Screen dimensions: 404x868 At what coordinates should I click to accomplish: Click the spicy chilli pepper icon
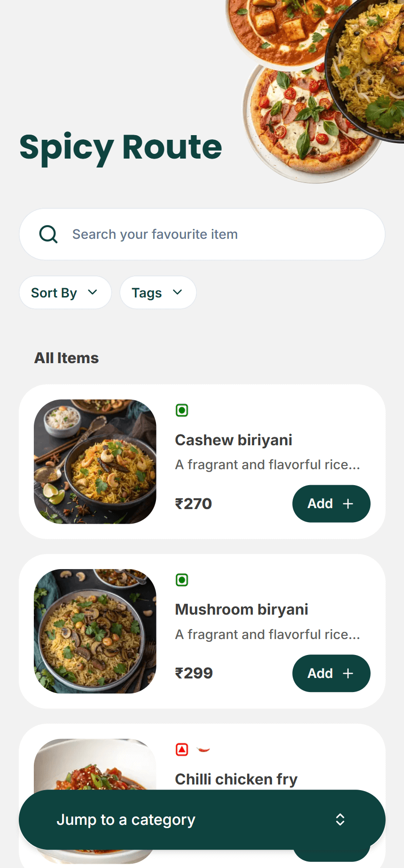coord(203,749)
